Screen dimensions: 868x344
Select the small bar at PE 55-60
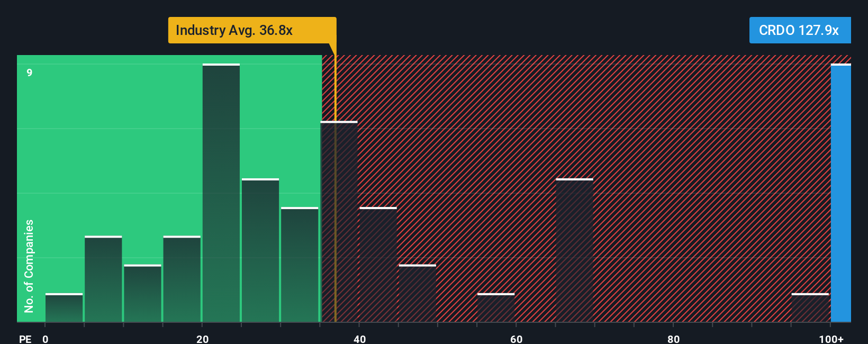click(496, 307)
